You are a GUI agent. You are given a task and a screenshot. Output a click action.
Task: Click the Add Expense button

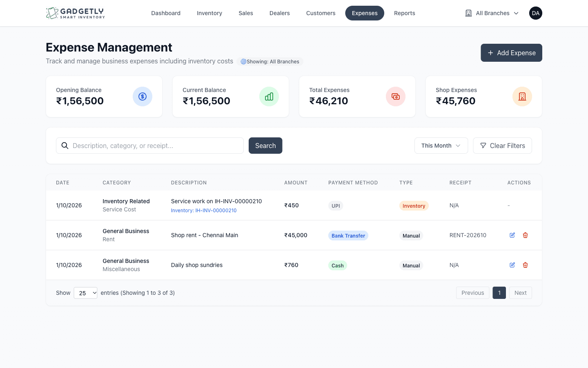pyautogui.click(x=511, y=53)
